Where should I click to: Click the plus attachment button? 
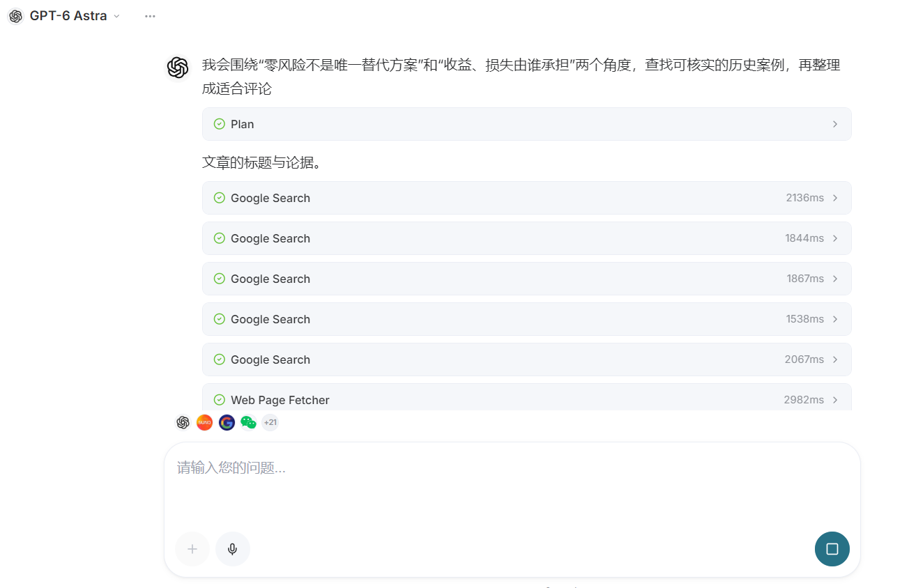[x=192, y=549]
